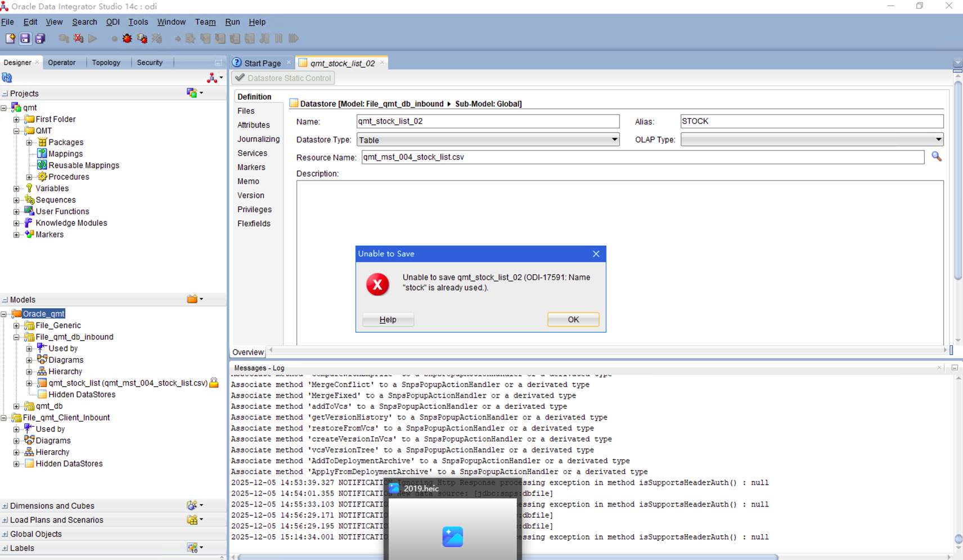
Task: Expand the Load Plans and Scenarios section
Action: 5,520
